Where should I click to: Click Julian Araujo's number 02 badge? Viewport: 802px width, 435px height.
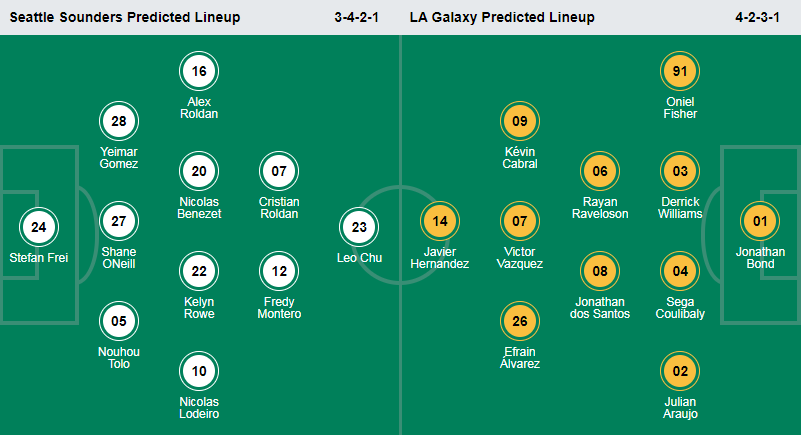pos(680,371)
